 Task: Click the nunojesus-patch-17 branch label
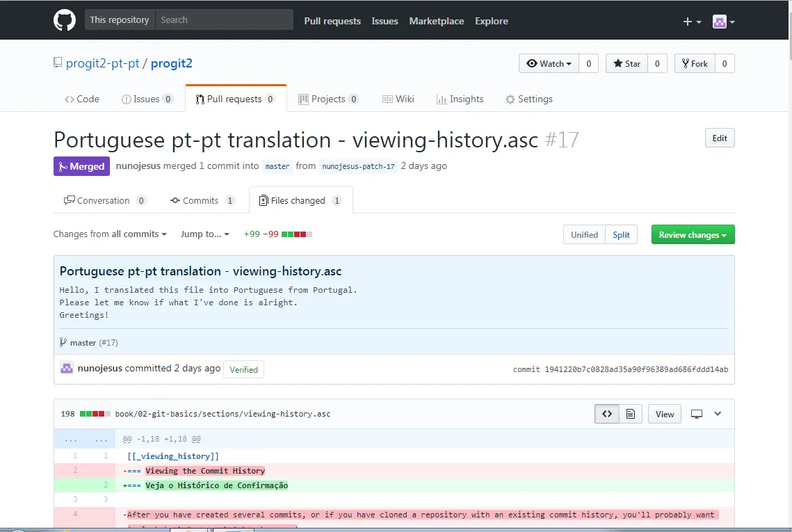click(x=358, y=166)
